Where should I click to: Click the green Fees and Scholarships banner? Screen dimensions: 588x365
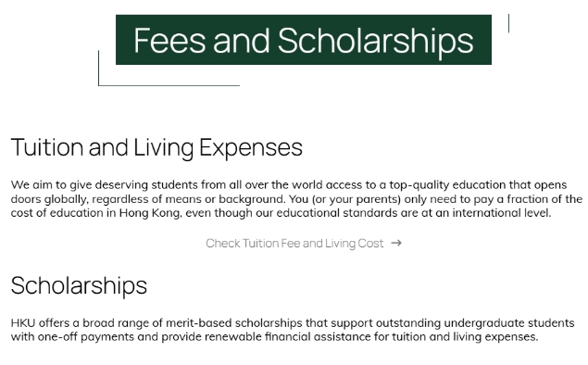pyautogui.click(x=304, y=40)
